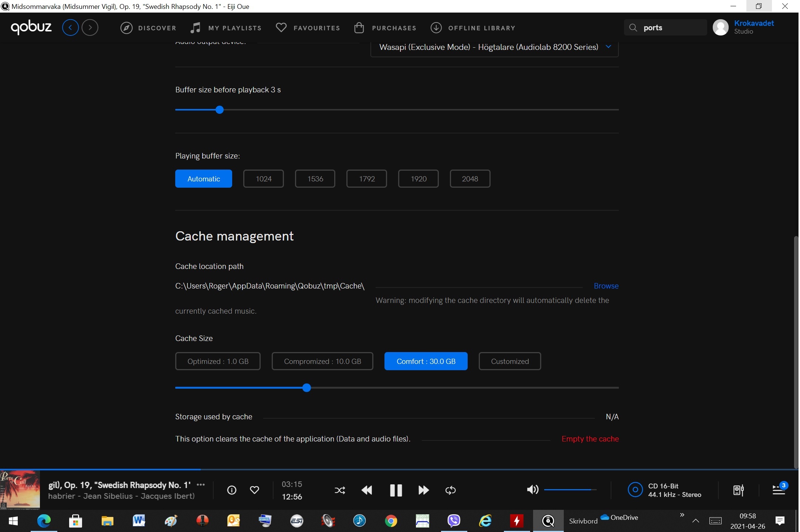
Task: Open the output device speaker icon in player bar
Action: tap(738, 490)
